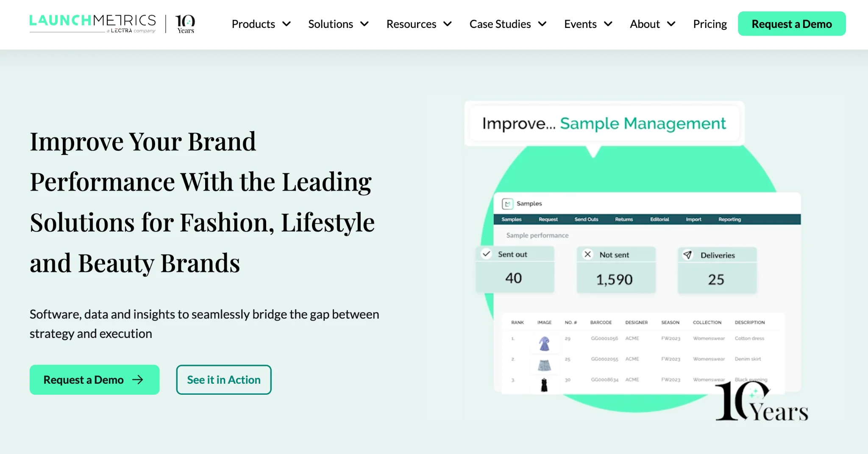The height and width of the screenshot is (454, 868).
Task: Open the Events menu item
Action: pyautogui.click(x=580, y=24)
